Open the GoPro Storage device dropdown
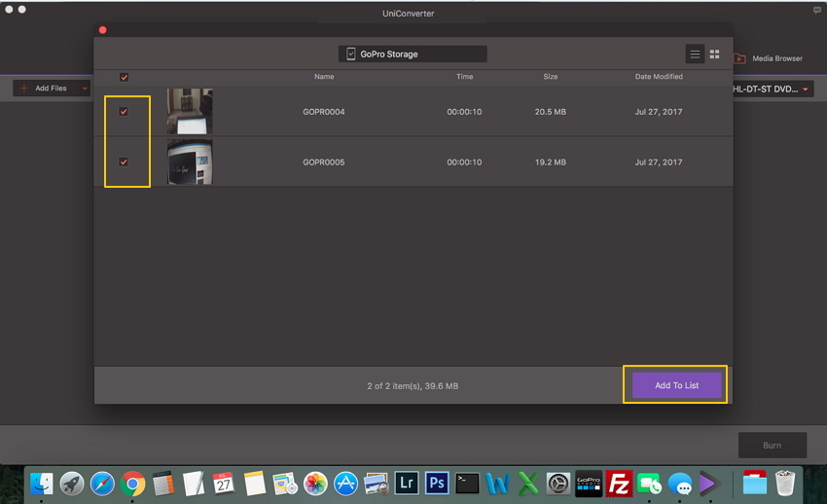The width and height of the screenshot is (827, 504). point(413,54)
